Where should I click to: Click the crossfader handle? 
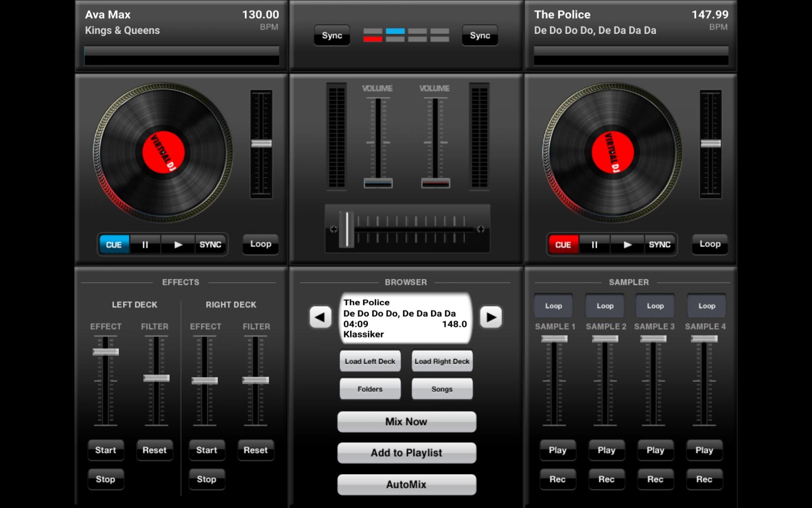[347, 229]
